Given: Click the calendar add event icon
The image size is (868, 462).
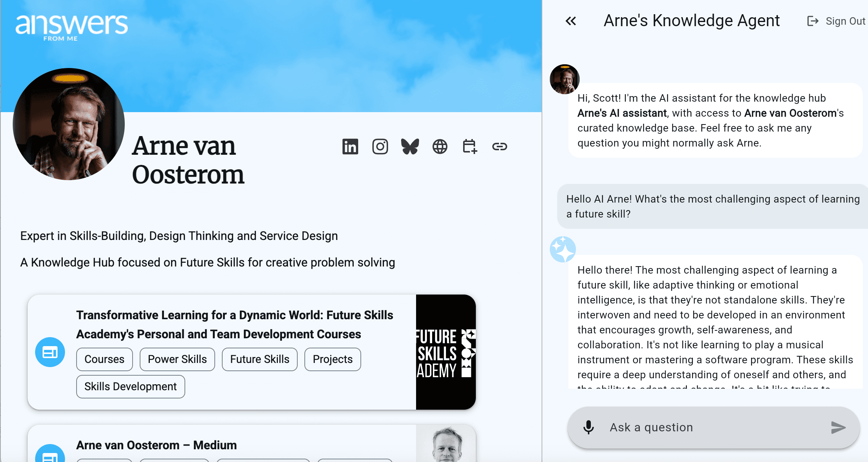Looking at the screenshot, I should coord(469,147).
